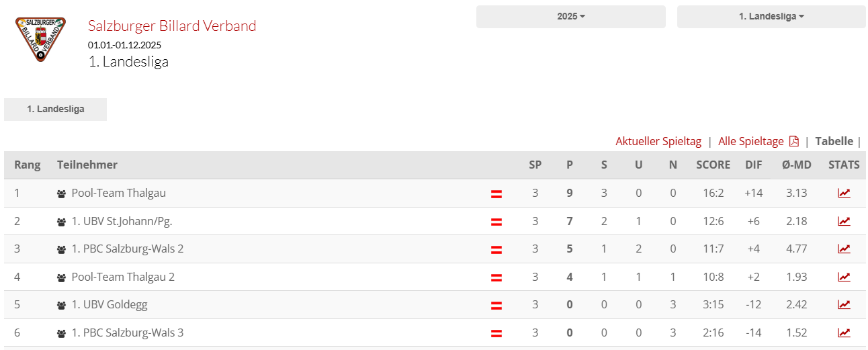The width and height of the screenshot is (868, 350).
Task: Open stats chart for Pool-Team Thalgau 2
Action: [x=844, y=277]
